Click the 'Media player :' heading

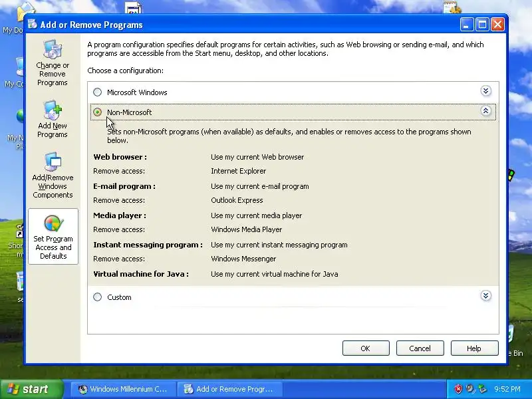click(x=120, y=215)
